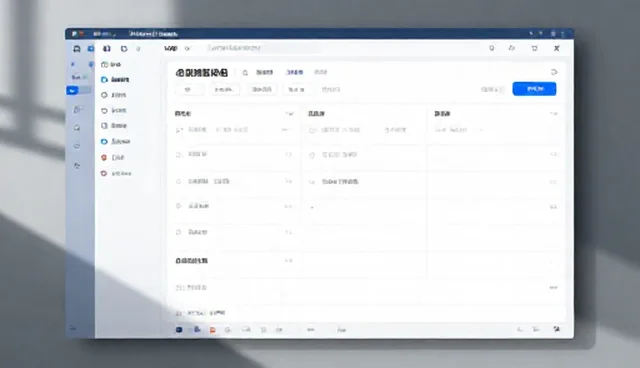The height and width of the screenshot is (368, 640).
Task: Click the magnifier icon beside the page heading
Action: click(x=245, y=73)
